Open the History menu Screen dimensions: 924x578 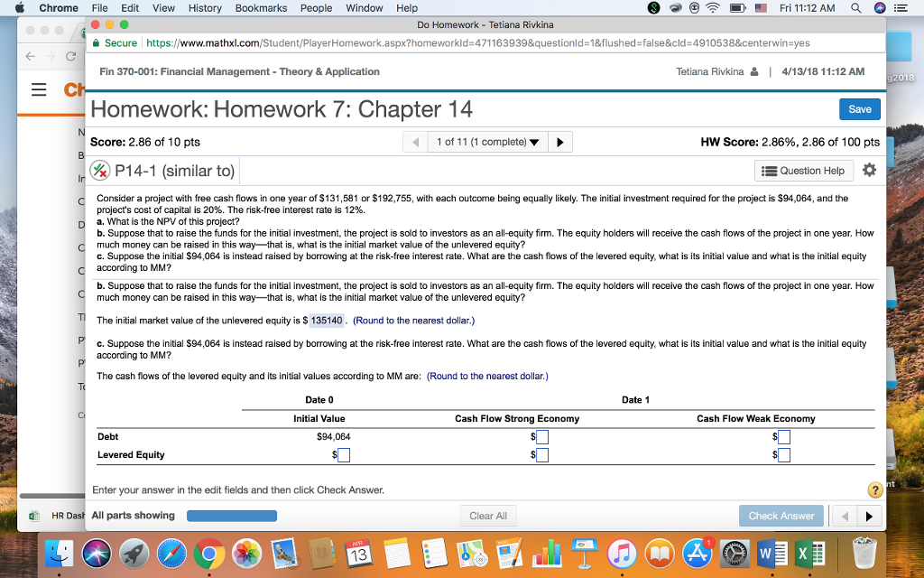click(x=205, y=8)
